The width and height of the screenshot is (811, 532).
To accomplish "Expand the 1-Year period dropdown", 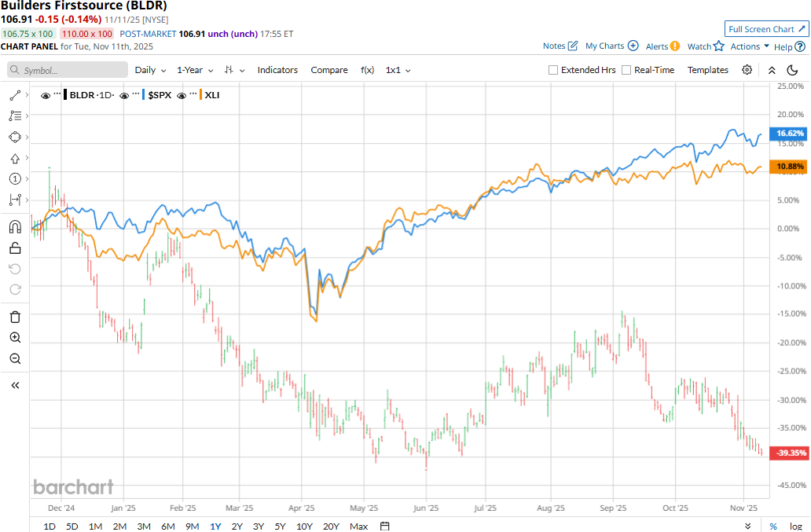I will point(193,70).
